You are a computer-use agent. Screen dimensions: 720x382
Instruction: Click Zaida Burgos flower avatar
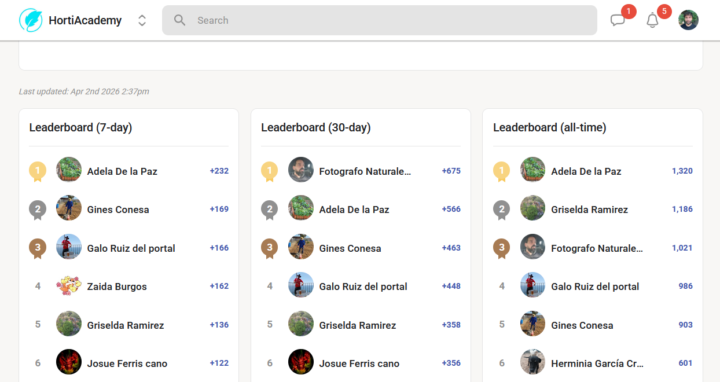[69, 286]
